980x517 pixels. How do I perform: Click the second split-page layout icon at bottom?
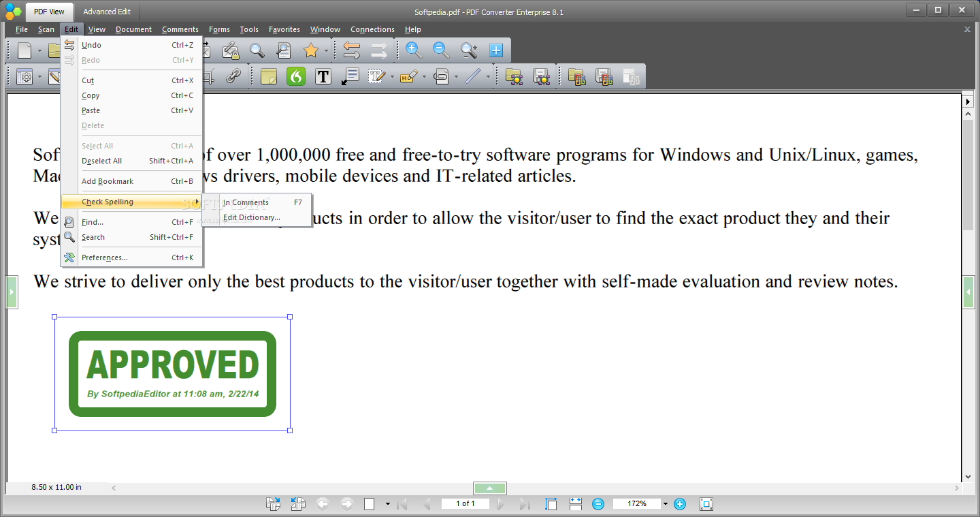point(297,504)
